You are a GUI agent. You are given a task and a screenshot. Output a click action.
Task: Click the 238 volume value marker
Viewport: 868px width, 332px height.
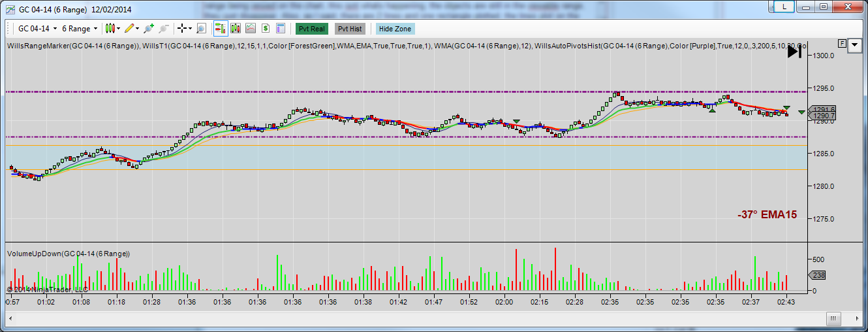tap(818, 275)
